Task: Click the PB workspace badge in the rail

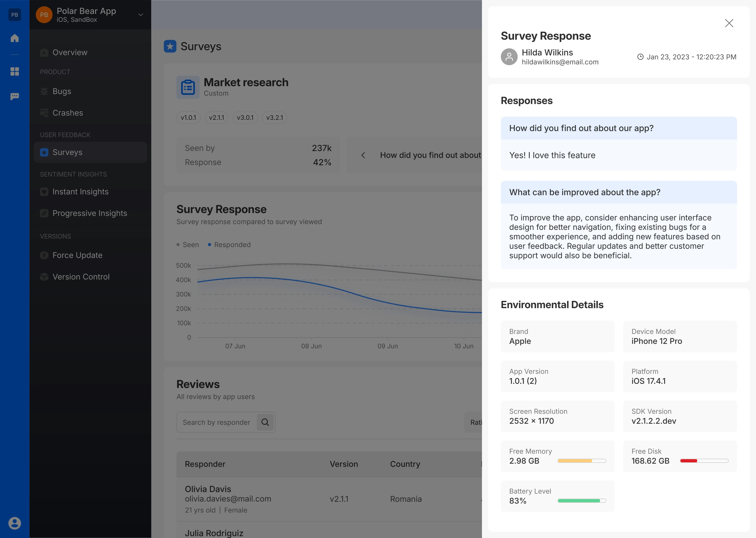Action: (x=14, y=14)
